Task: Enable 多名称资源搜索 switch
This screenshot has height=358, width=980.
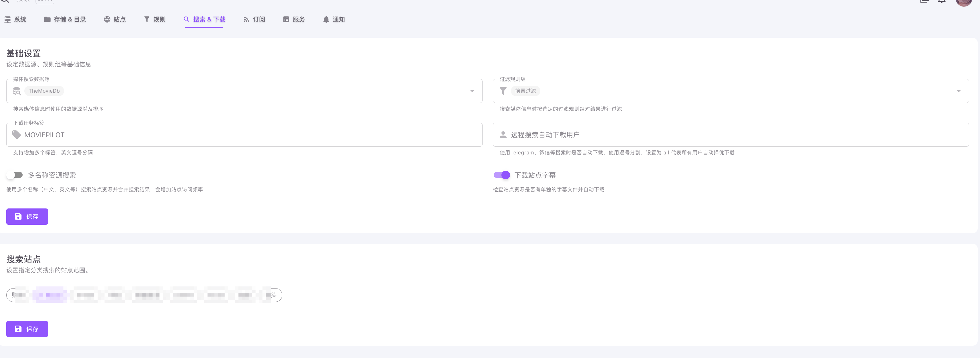Action: pyautogui.click(x=15, y=175)
